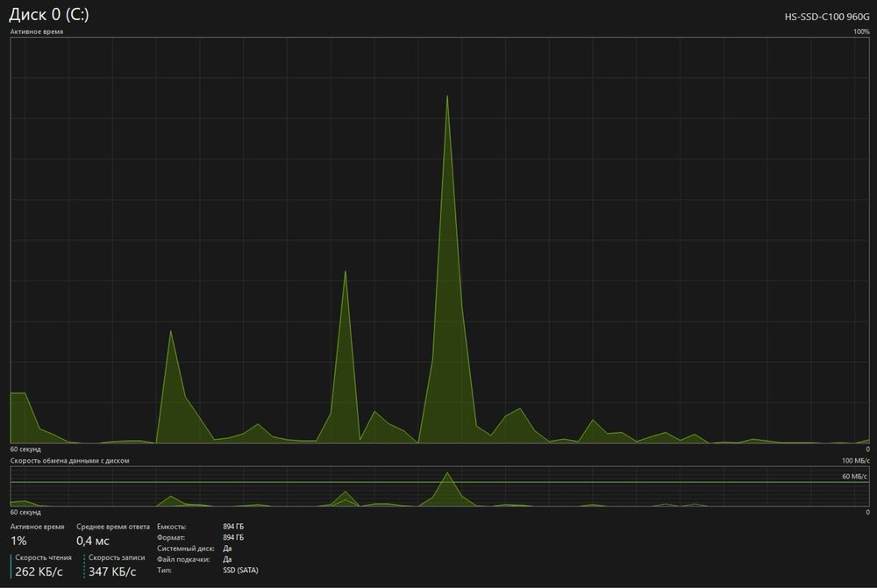
Task: Click the Активное время label above the main graph
Action: pos(36,32)
